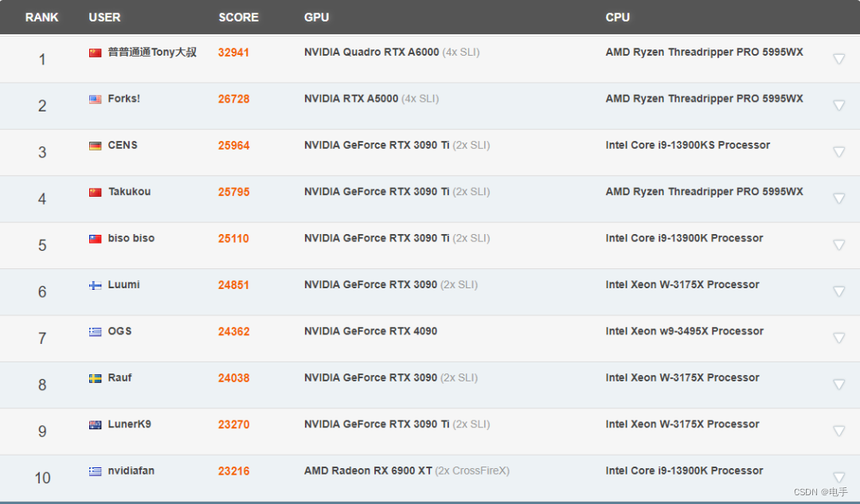Open the OGS user link

(119, 331)
